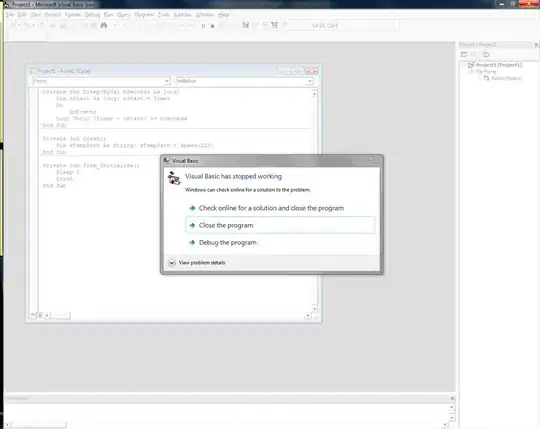540x429 pixels.
Task: Open the Debug menu
Action: click(x=92, y=14)
